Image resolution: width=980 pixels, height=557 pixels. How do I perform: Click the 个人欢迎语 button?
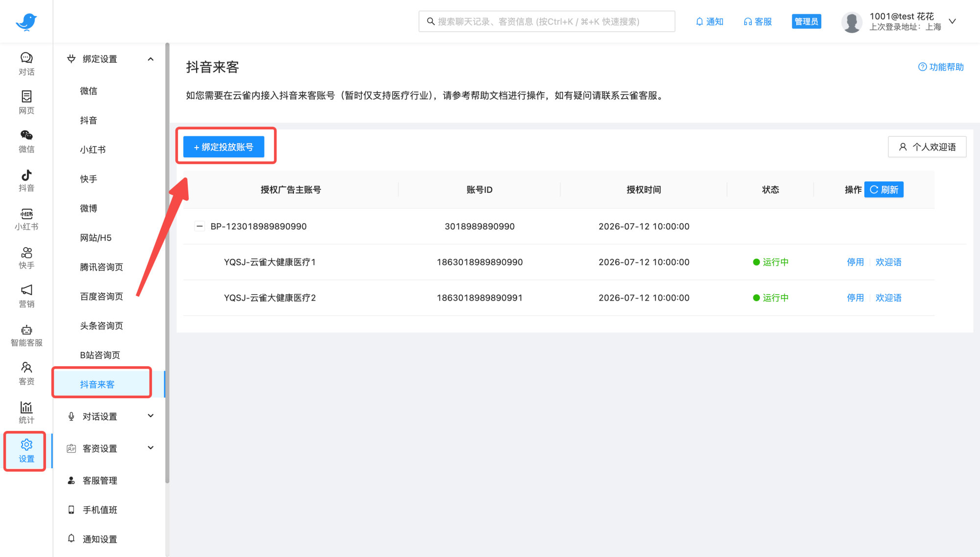[927, 147]
